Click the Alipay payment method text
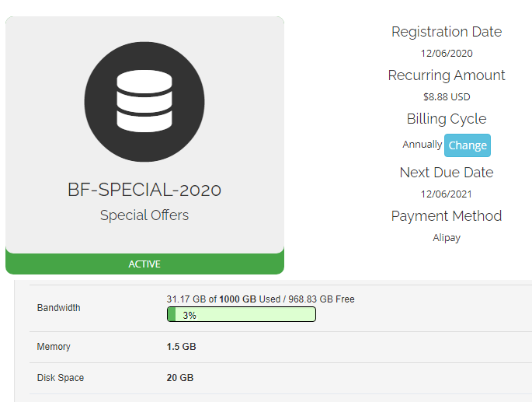This screenshot has height=402, width=532. tap(447, 238)
